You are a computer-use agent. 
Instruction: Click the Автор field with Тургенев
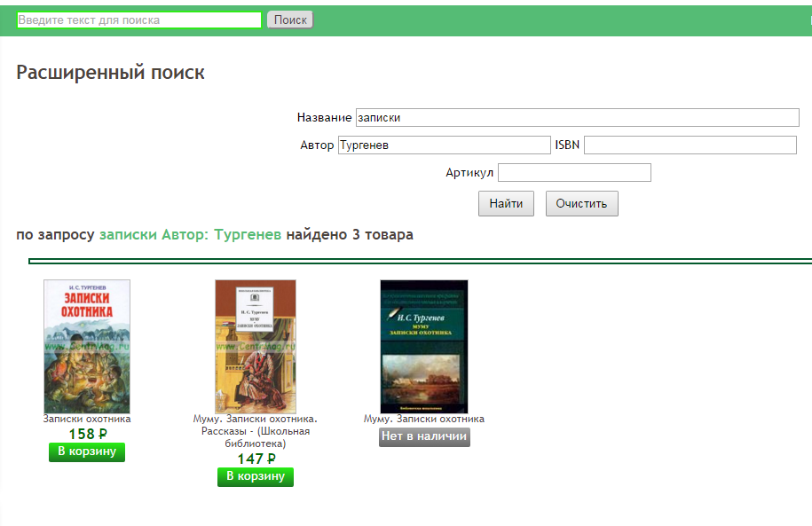point(444,145)
